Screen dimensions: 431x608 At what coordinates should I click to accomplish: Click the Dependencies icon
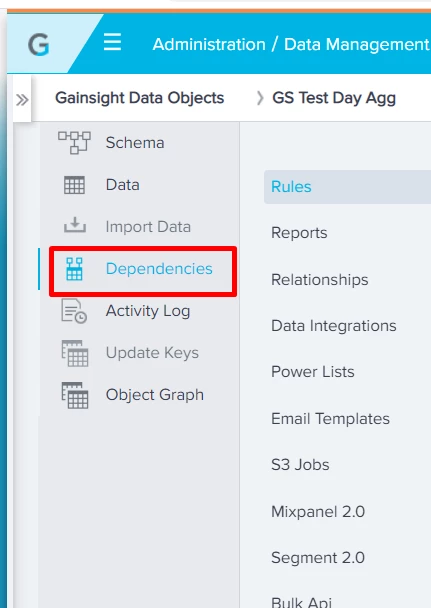point(74,269)
